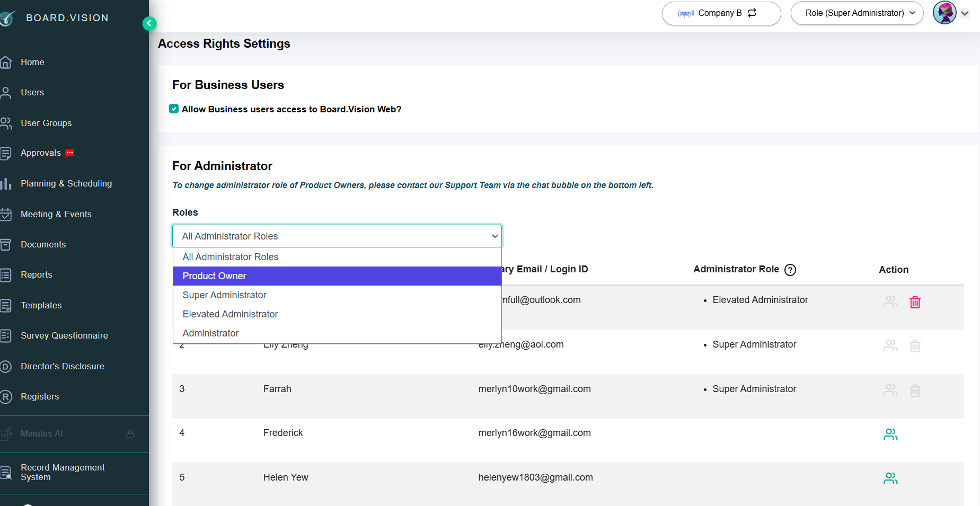Expand chevron next to profile avatar
The width and height of the screenshot is (980, 506).
(965, 14)
